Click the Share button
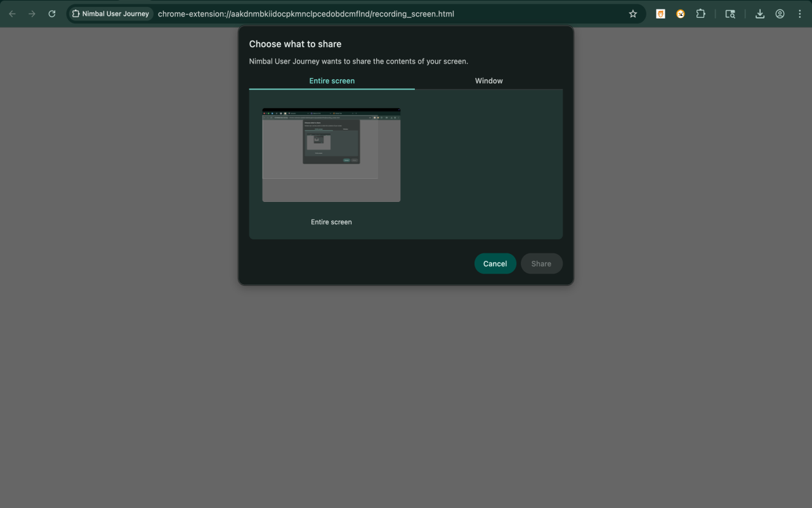This screenshot has height=508, width=812. point(541,264)
